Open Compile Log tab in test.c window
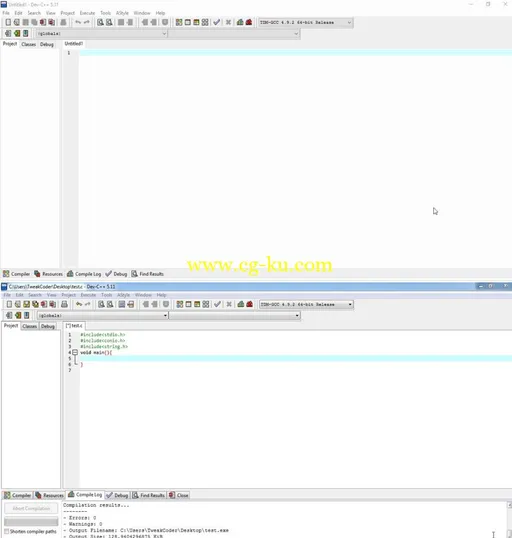The image size is (512, 538). [x=85, y=494]
